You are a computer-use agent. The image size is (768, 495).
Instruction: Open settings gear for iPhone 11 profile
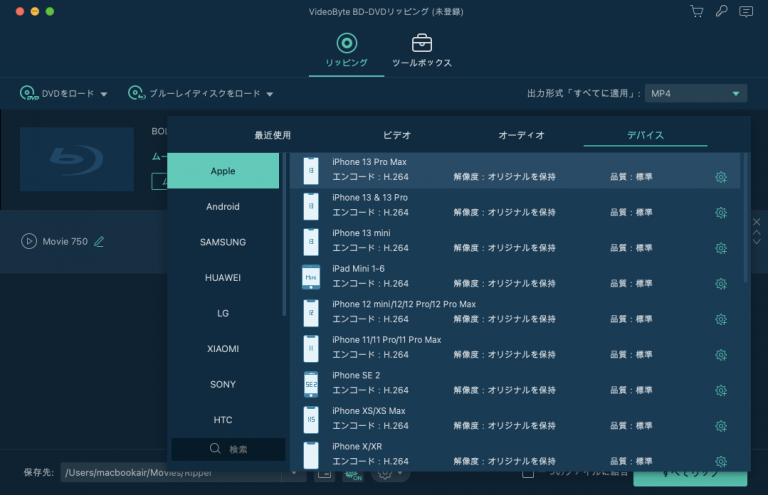point(720,355)
